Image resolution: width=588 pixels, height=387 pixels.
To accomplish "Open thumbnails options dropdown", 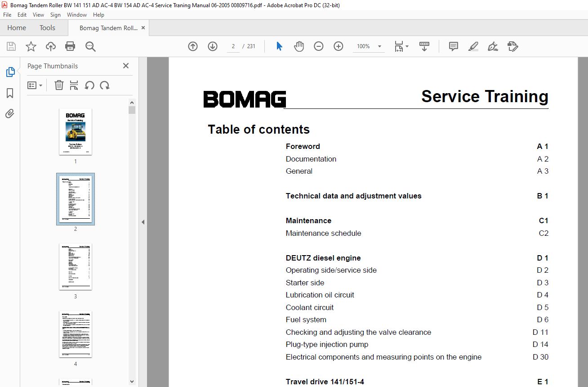I will pos(35,85).
